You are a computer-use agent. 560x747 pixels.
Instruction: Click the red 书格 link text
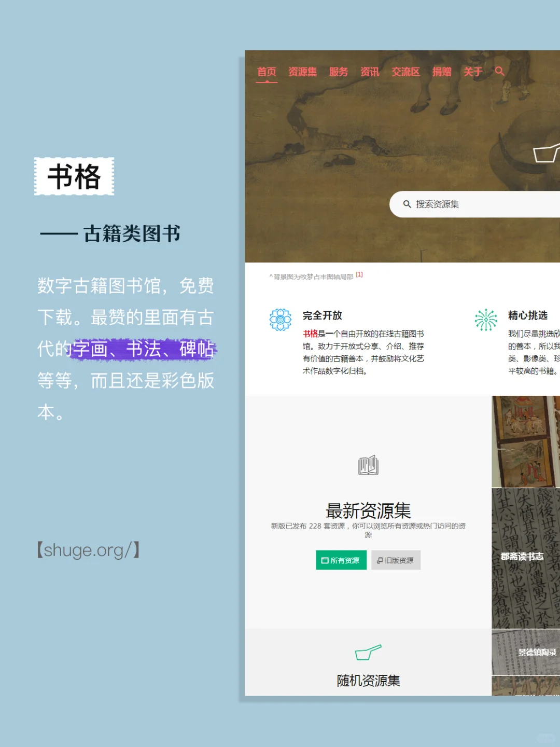click(310, 334)
